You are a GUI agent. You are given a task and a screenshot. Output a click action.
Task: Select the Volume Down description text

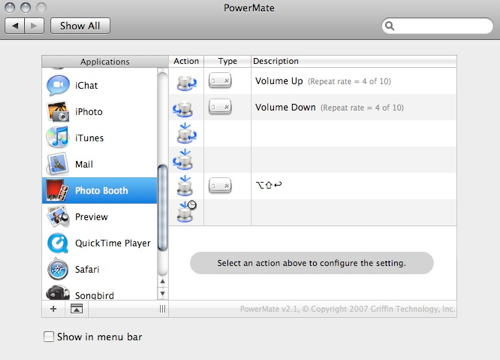pos(285,107)
